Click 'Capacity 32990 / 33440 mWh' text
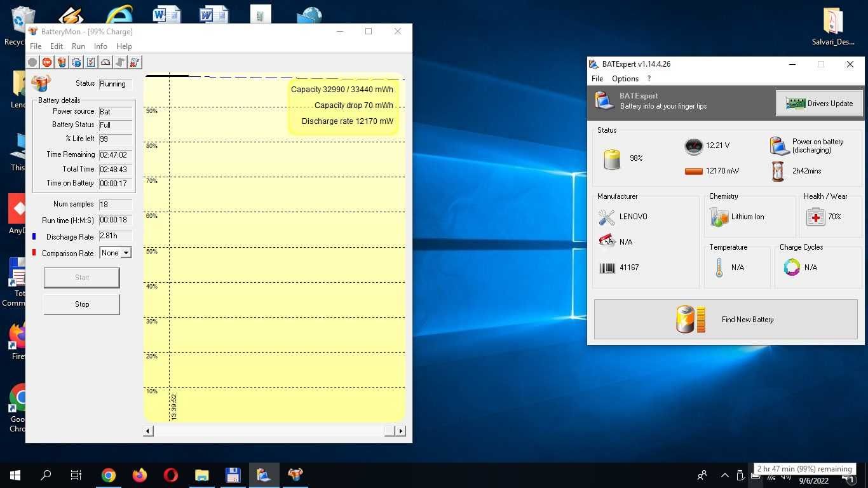 click(342, 90)
